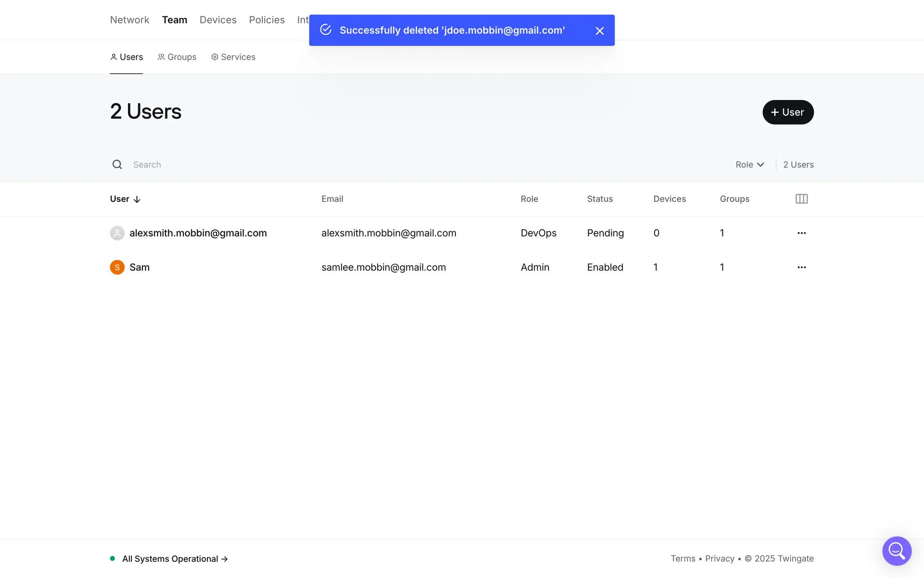
Task: Open the help chat bubble
Action: tap(896, 551)
